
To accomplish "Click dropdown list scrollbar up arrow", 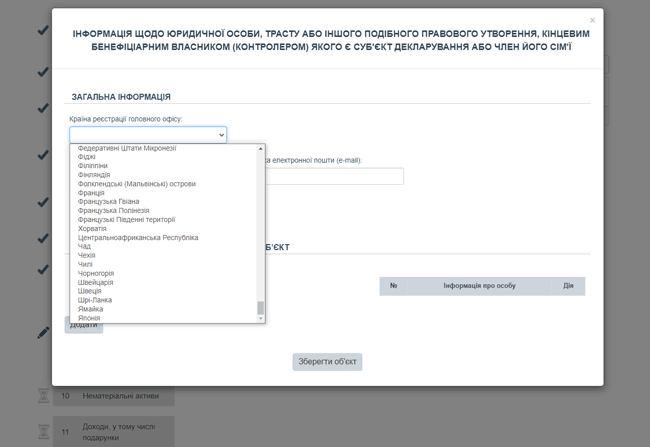I will click(261, 149).
